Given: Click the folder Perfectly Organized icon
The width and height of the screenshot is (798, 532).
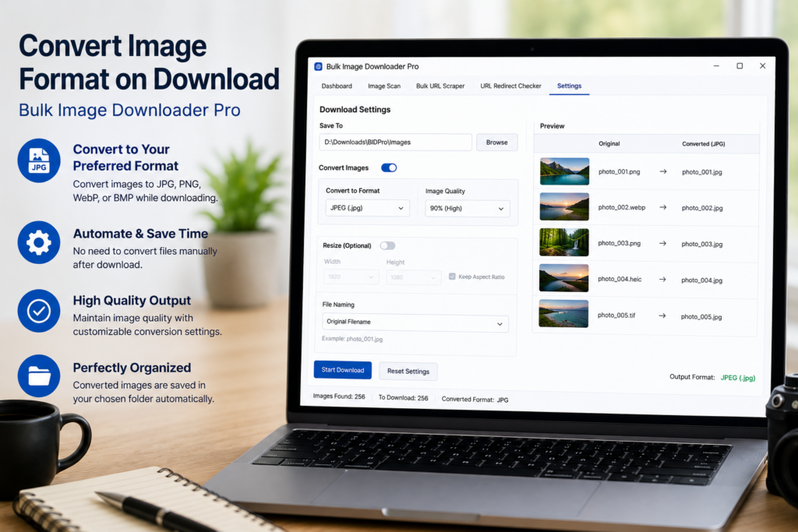Looking at the screenshot, I should pyautogui.click(x=39, y=376).
